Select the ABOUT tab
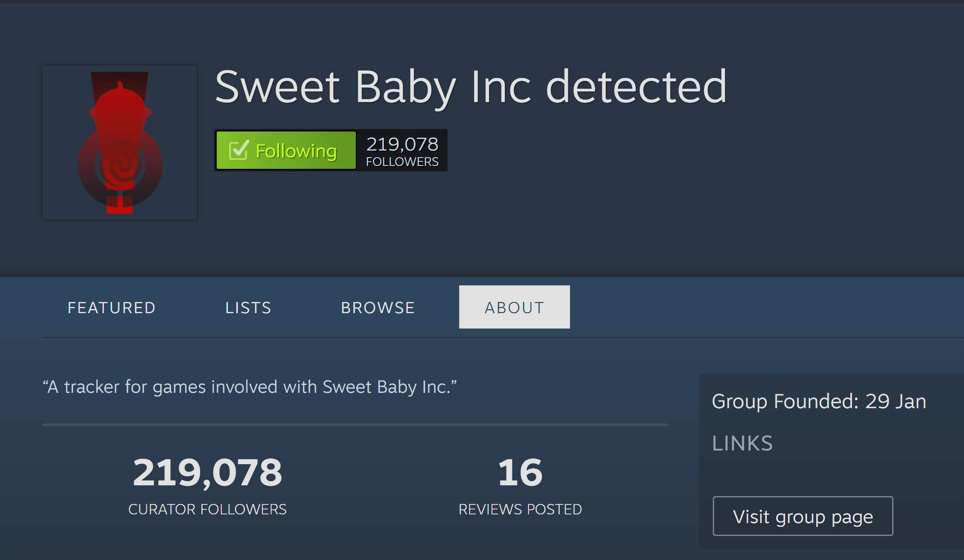The image size is (964, 560). click(514, 307)
